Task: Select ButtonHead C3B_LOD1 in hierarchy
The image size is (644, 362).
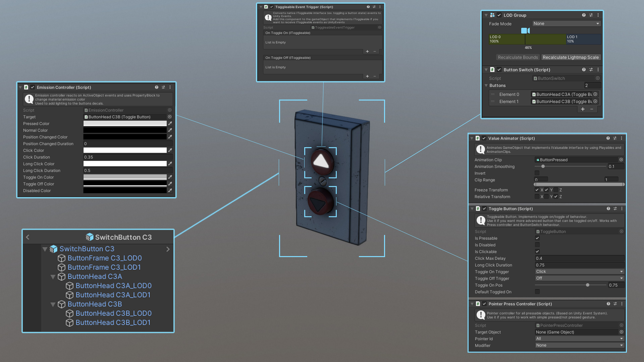Action: click(113, 322)
